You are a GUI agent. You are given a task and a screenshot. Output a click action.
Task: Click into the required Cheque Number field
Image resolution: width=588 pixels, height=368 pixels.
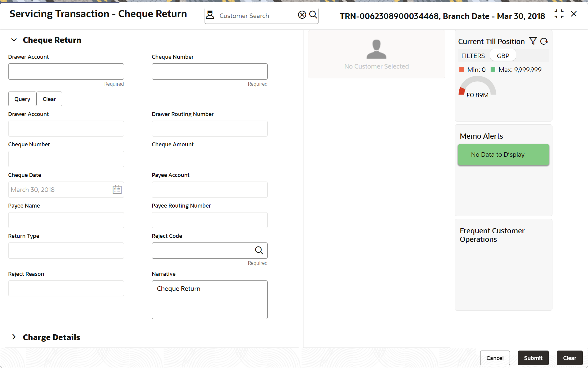click(x=209, y=71)
